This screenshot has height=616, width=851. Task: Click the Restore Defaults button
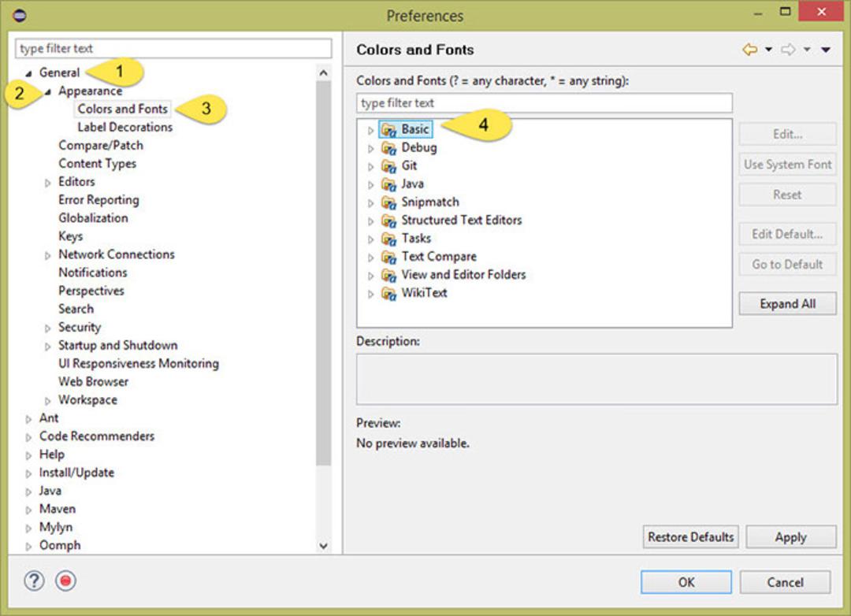(690, 536)
